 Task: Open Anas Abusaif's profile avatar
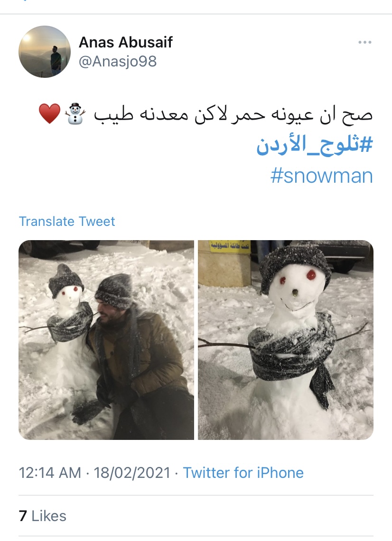point(45,51)
